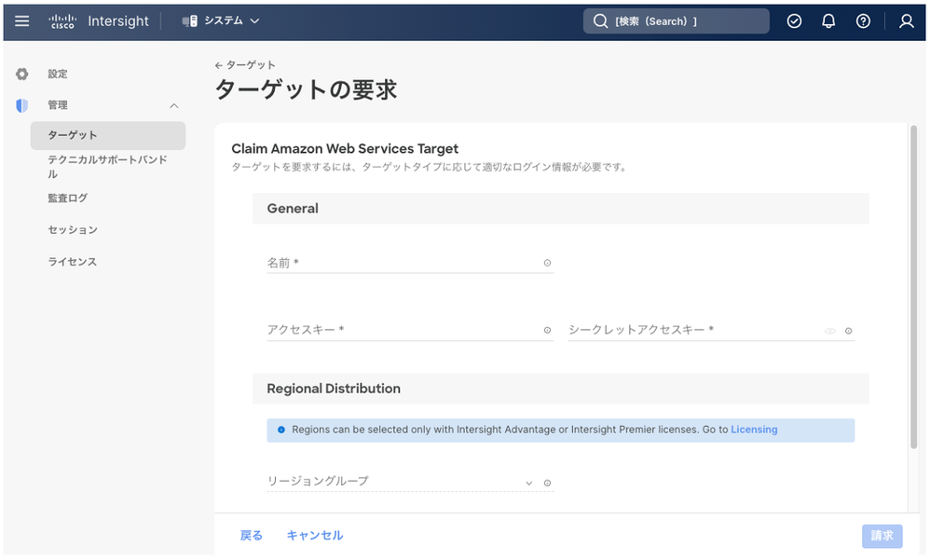Click the キャンセル button
The width and height of the screenshot is (930, 560).
315,536
